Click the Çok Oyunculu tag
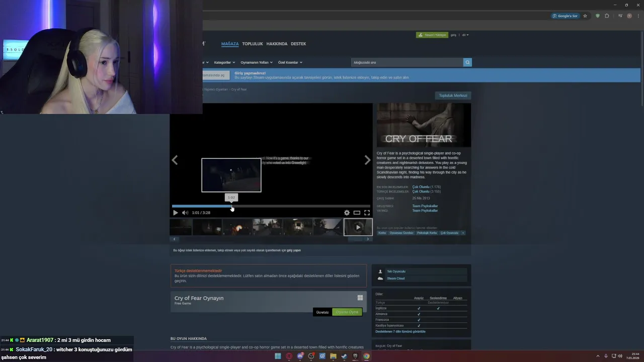 coord(450,233)
